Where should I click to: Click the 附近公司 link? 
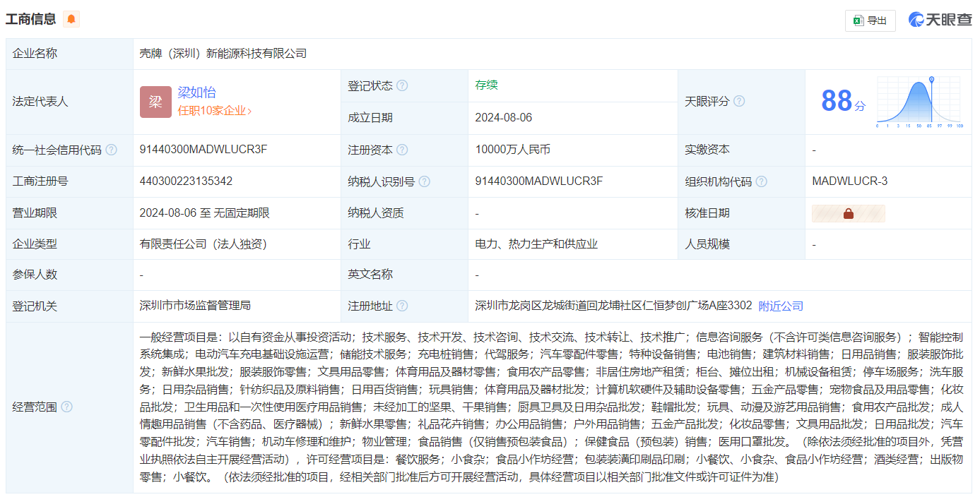tap(781, 306)
